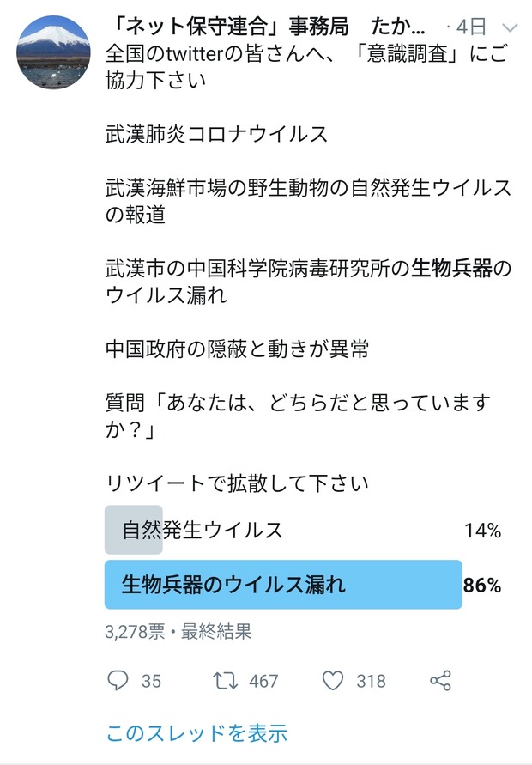Click the 86% poll result percentage
The height and width of the screenshot is (765, 532).
[x=482, y=585]
